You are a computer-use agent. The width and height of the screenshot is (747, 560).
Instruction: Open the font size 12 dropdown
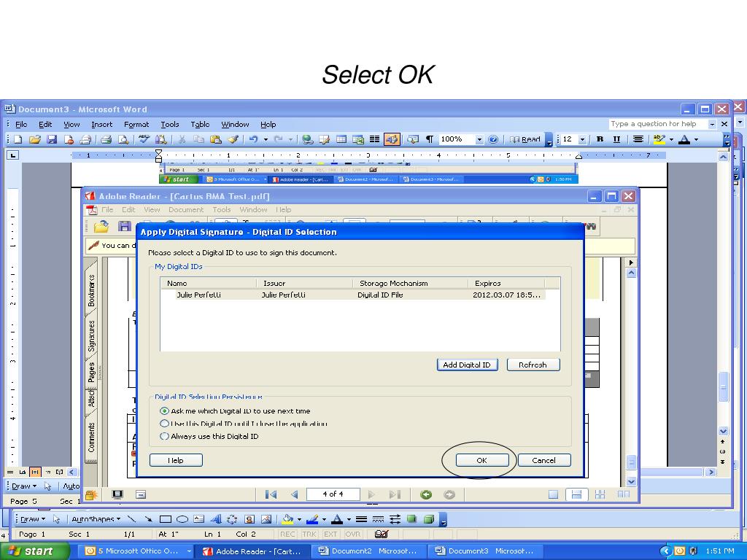582,139
